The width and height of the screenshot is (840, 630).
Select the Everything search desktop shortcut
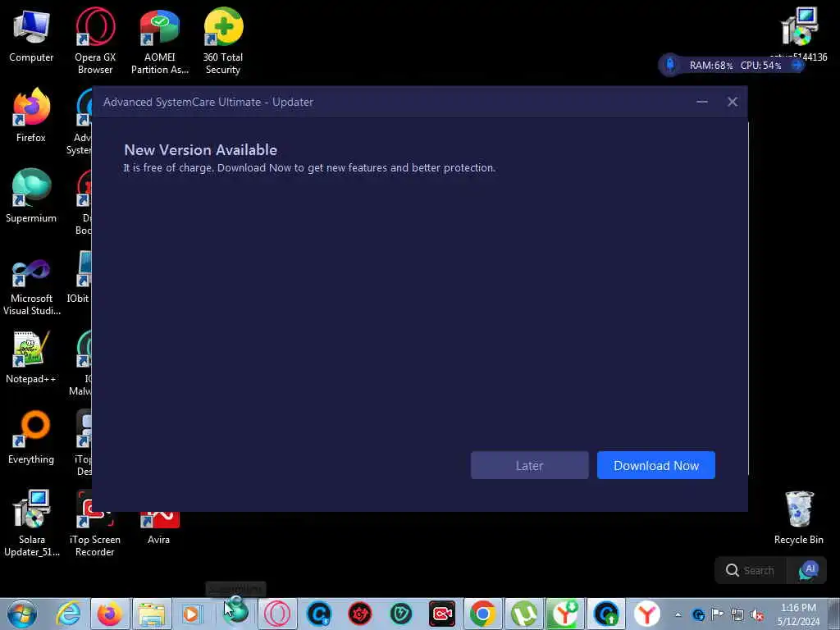(31, 436)
